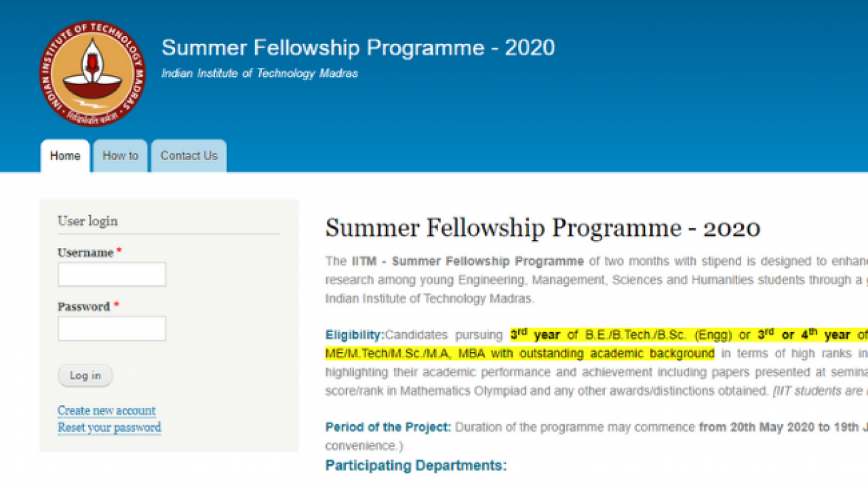Image resolution: width=868 pixels, height=488 pixels.
Task: Open the 'Create new account' link
Action: (x=106, y=411)
